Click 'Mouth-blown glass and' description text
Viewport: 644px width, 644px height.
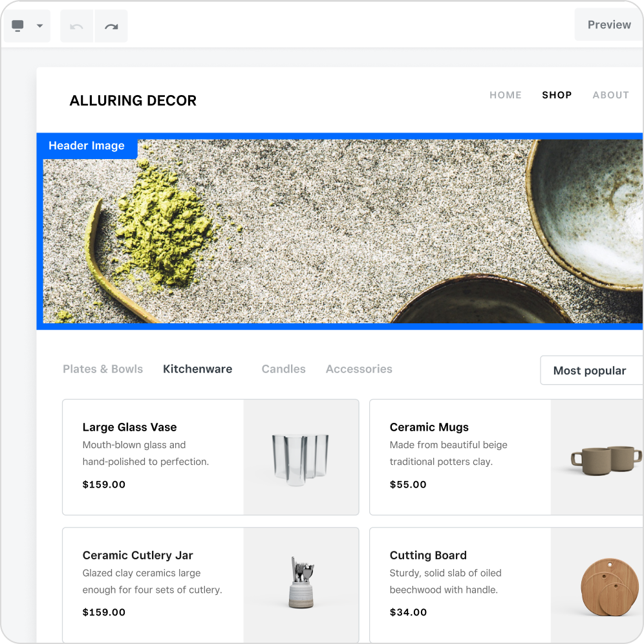pyautogui.click(x=134, y=445)
